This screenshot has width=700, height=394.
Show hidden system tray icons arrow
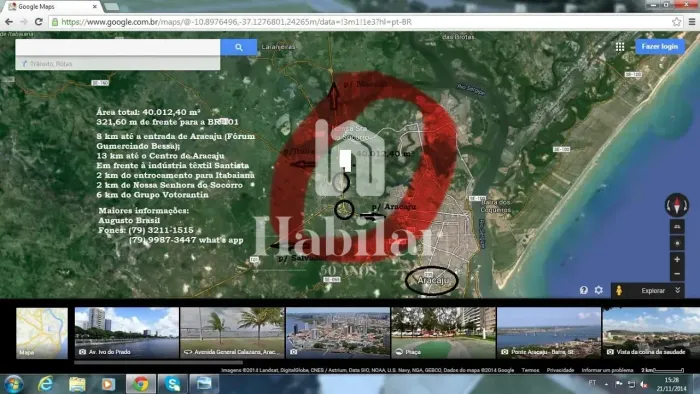pyautogui.click(x=606, y=384)
